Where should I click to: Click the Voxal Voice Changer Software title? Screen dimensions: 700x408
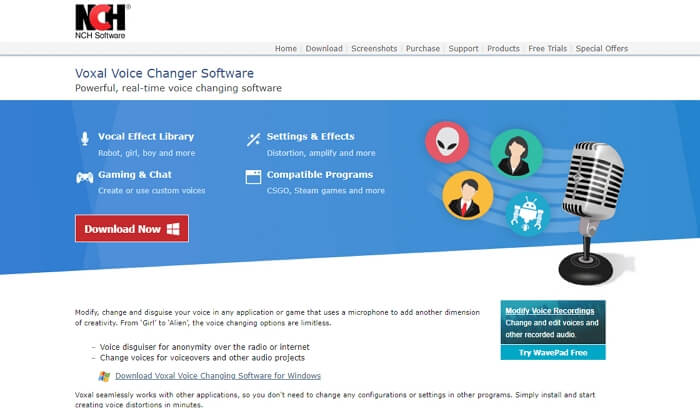(x=164, y=73)
